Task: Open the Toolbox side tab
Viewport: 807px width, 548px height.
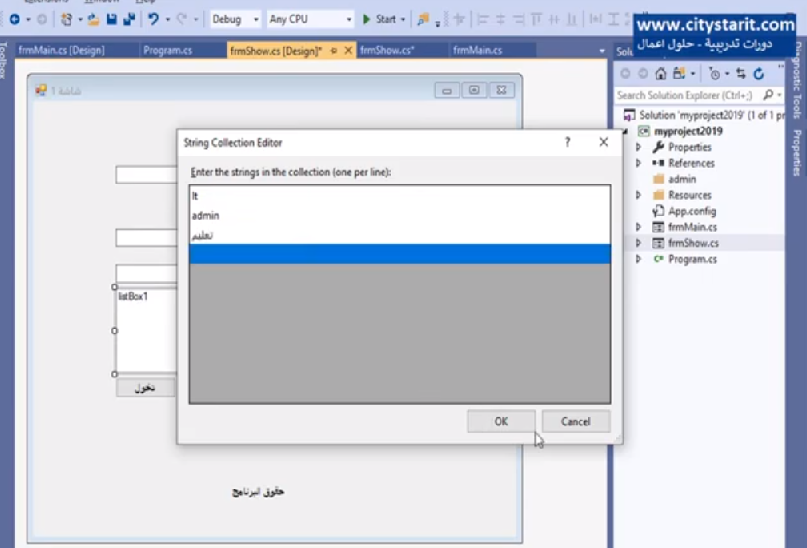Action: pyautogui.click(x=3, y=61)
